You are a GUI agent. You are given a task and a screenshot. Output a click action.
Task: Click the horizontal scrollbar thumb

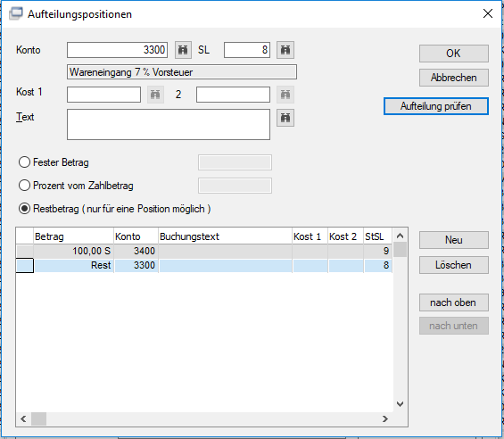click(38, 418)
